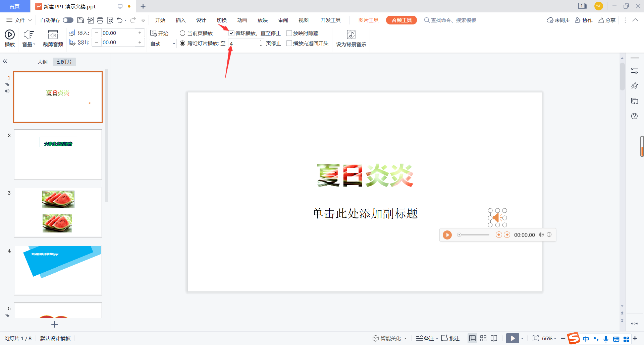Screen dimensions: 644x345
Task: Click the star animation icon in right sidebar
Action: 634,86
